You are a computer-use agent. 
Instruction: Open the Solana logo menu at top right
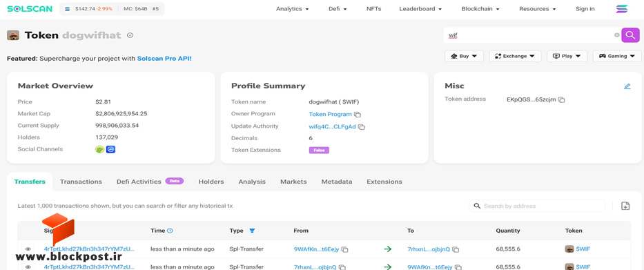coord(622,8)
